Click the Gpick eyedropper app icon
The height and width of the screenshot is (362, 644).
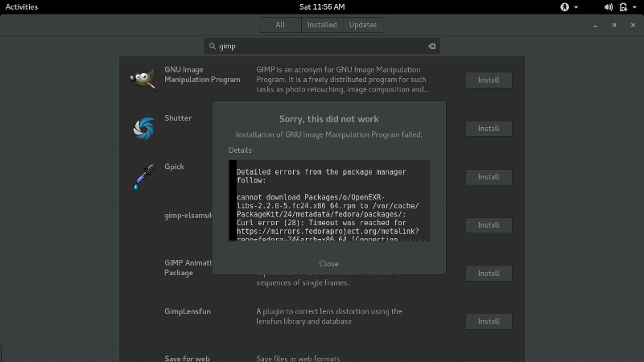coord(144,176)
